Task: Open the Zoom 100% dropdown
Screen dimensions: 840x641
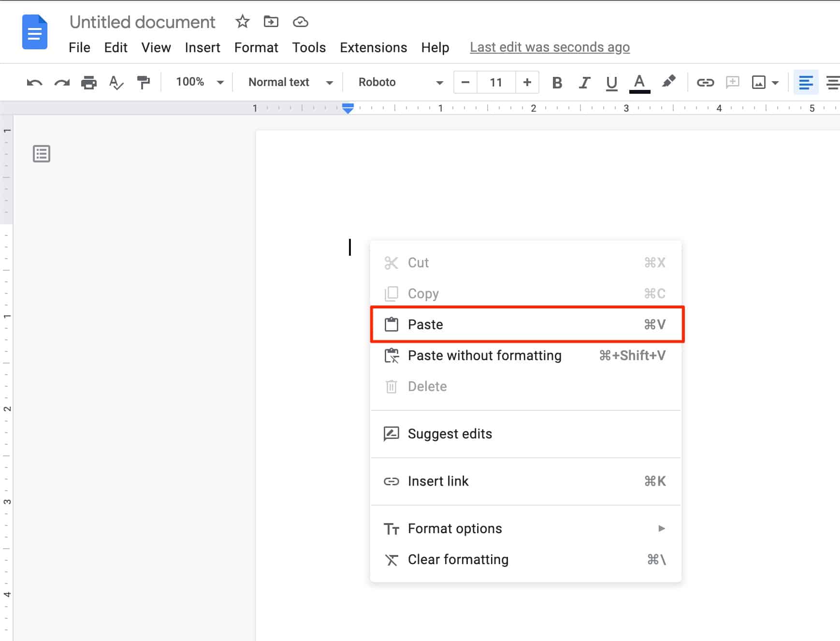Action: 200,82
